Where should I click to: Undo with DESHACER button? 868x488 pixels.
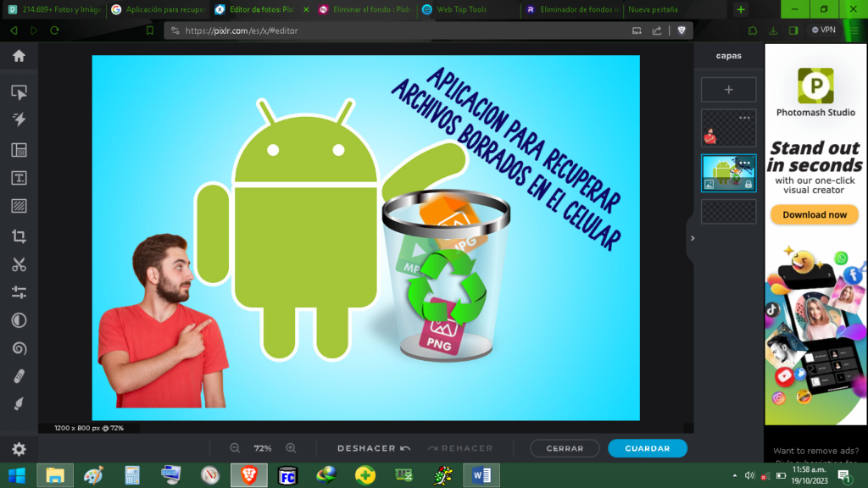374,448
